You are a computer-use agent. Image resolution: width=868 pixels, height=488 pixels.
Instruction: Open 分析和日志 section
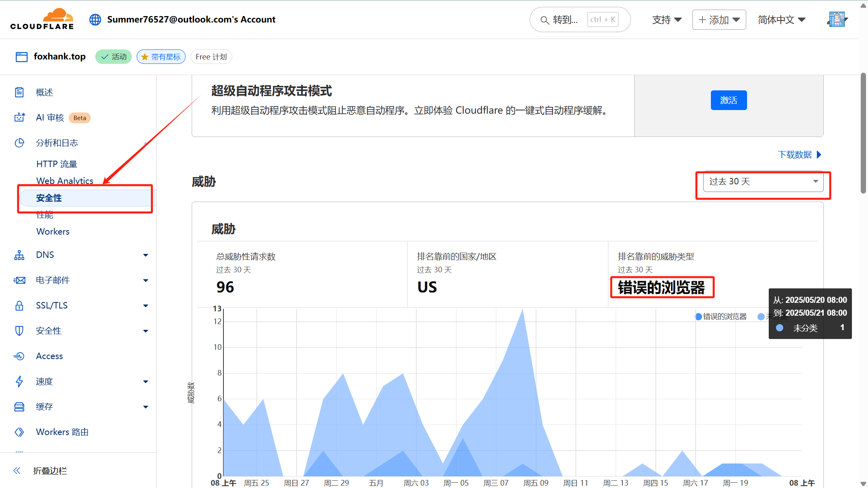[57, 143]
